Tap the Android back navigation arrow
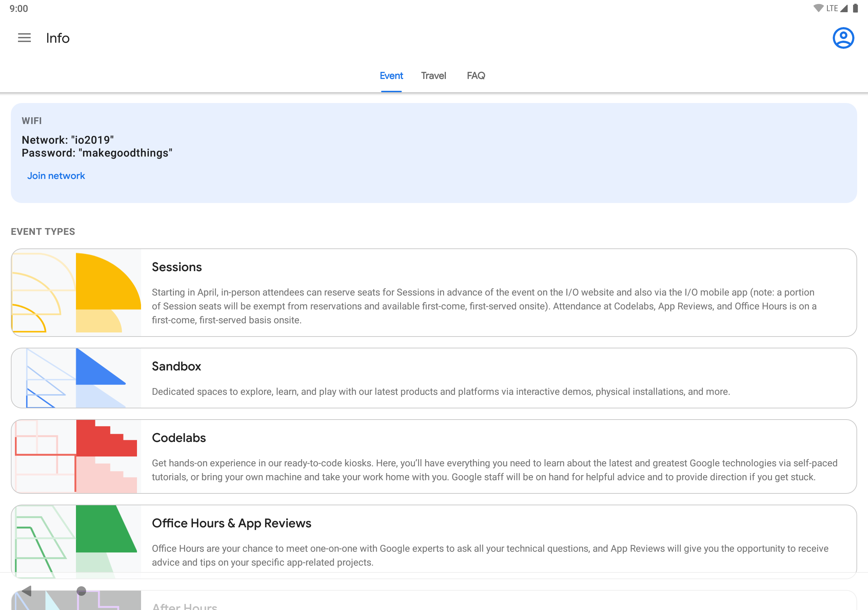The height and width of the screenshot is (610, 868). tap(27, 591)
